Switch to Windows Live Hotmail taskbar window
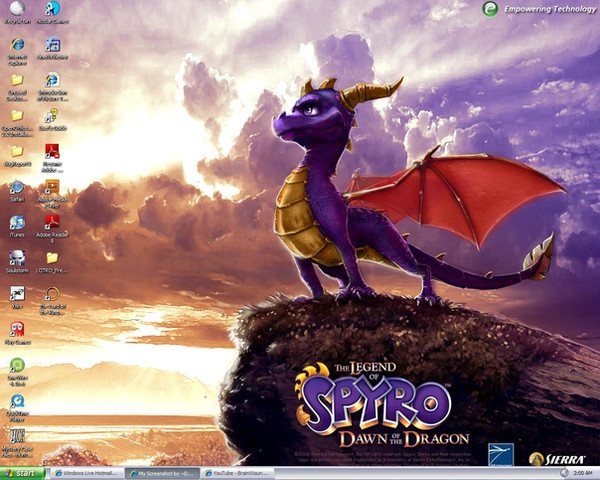 coord(88,473)
